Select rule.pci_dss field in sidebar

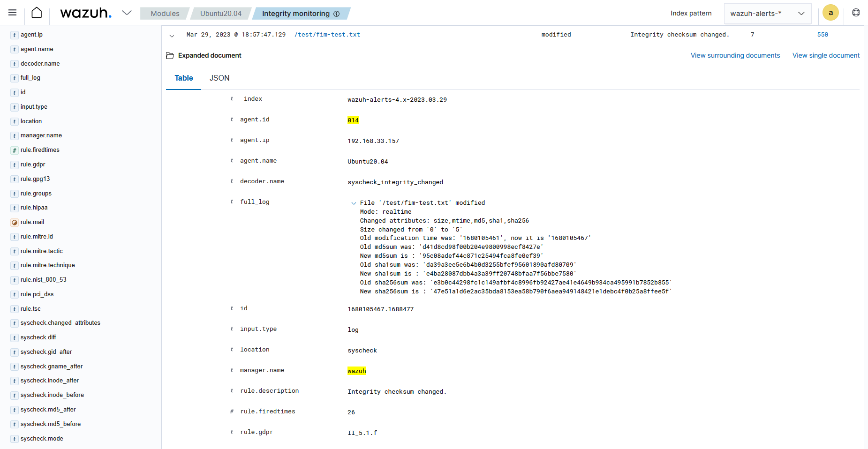(37, 294)
